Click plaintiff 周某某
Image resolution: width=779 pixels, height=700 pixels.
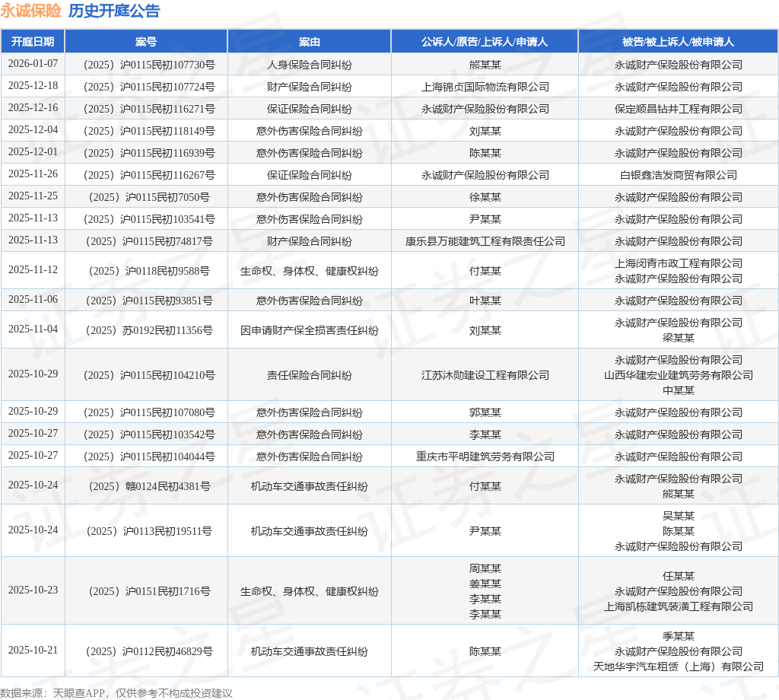click(x=485, y=568)
